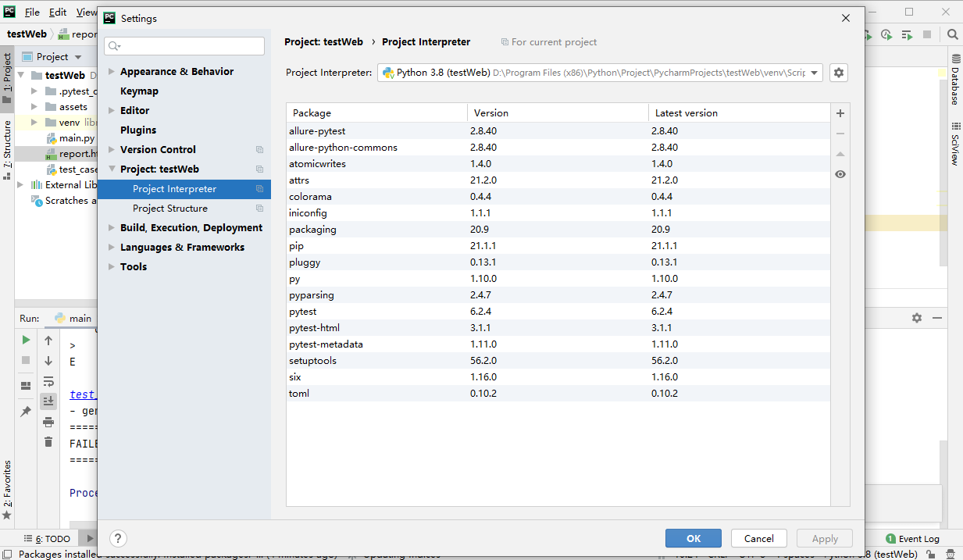Click the Concurrency Diagram toolbar icon
The height and width of the screenshot is (560, 963).
[x=907, y=34]
